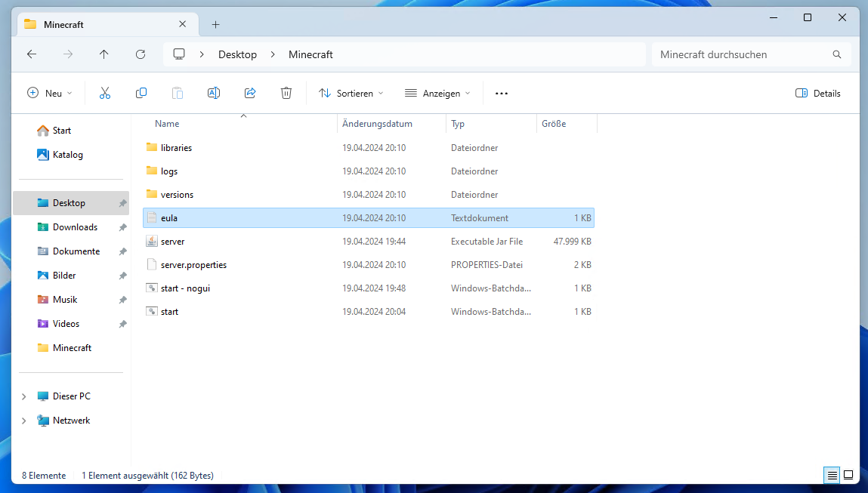Click the 47.999 KB size cell
The image size is (868, 493).
[573, 242]
